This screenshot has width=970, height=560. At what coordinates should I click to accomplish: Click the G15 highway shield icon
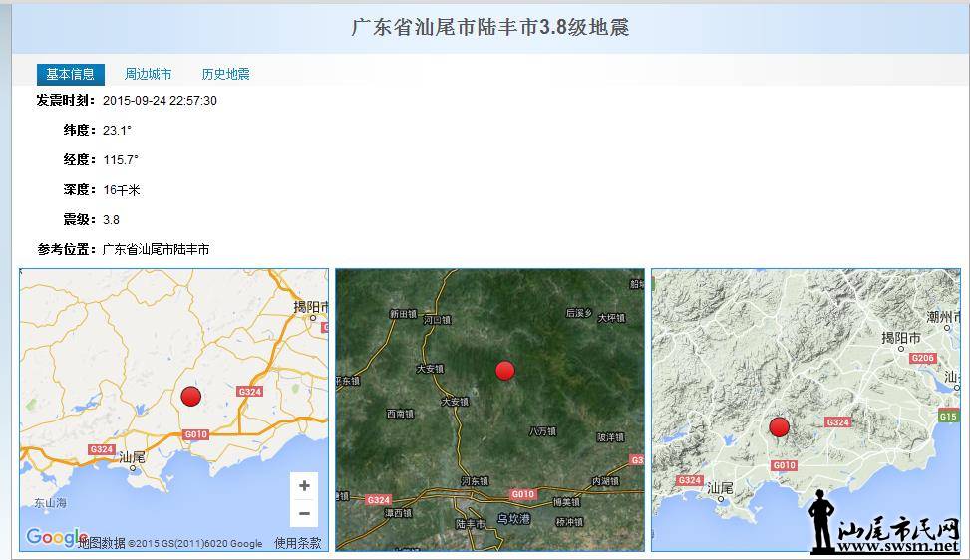(947, 417)
